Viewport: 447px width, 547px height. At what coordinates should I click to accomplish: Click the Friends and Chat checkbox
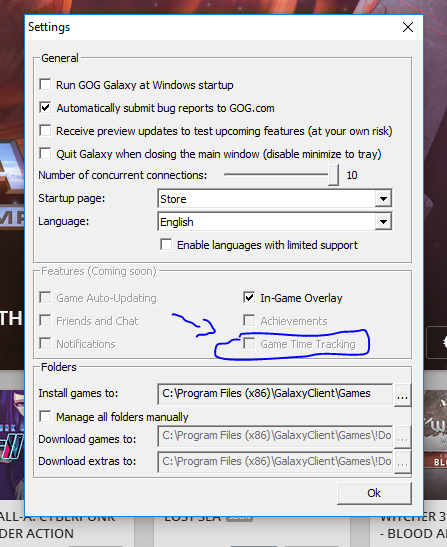pos(45,321)
